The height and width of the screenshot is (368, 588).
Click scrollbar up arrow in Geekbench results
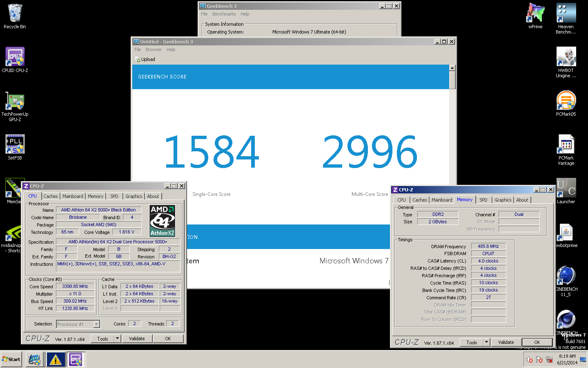(x=452, y=68)
